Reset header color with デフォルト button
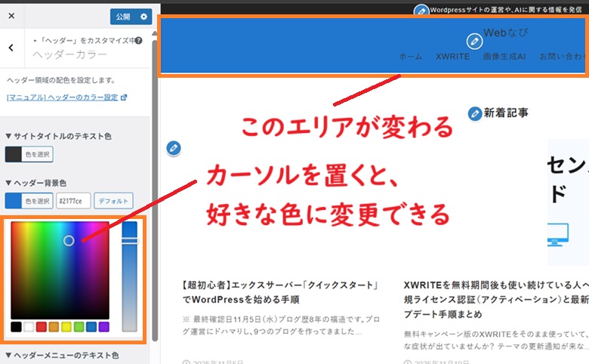The image size is (589, 364). [113, 201]
